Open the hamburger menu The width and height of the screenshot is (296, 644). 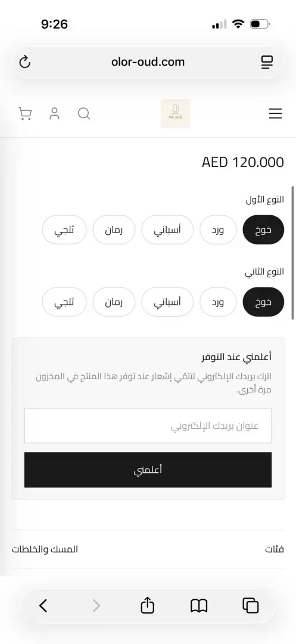276,113
